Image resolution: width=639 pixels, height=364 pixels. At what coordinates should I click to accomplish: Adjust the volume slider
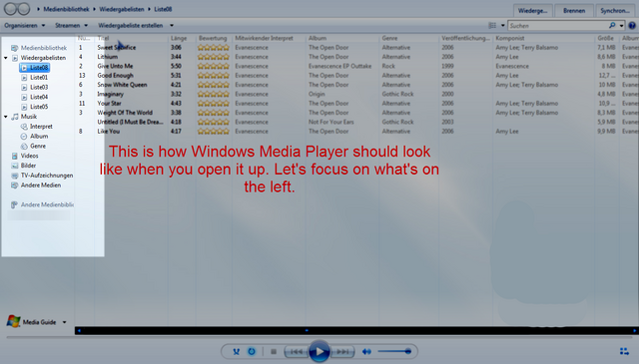point(394,351)
